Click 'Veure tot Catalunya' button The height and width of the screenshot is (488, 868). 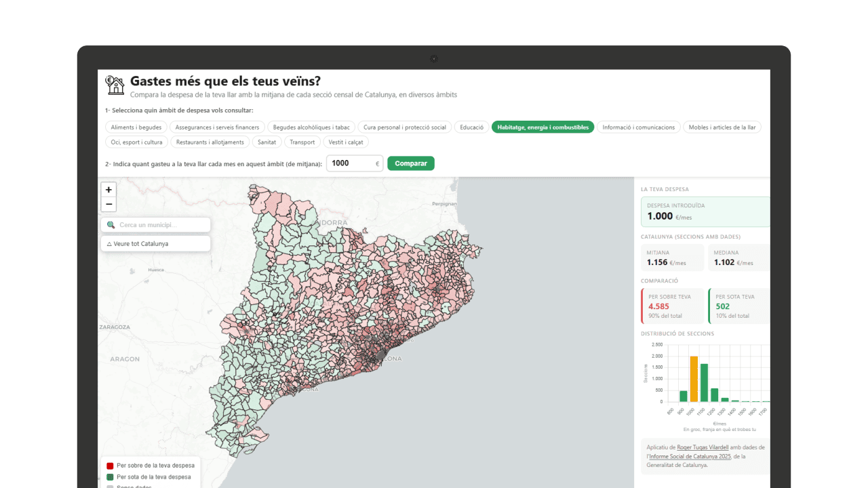click(x=155, y=243)
